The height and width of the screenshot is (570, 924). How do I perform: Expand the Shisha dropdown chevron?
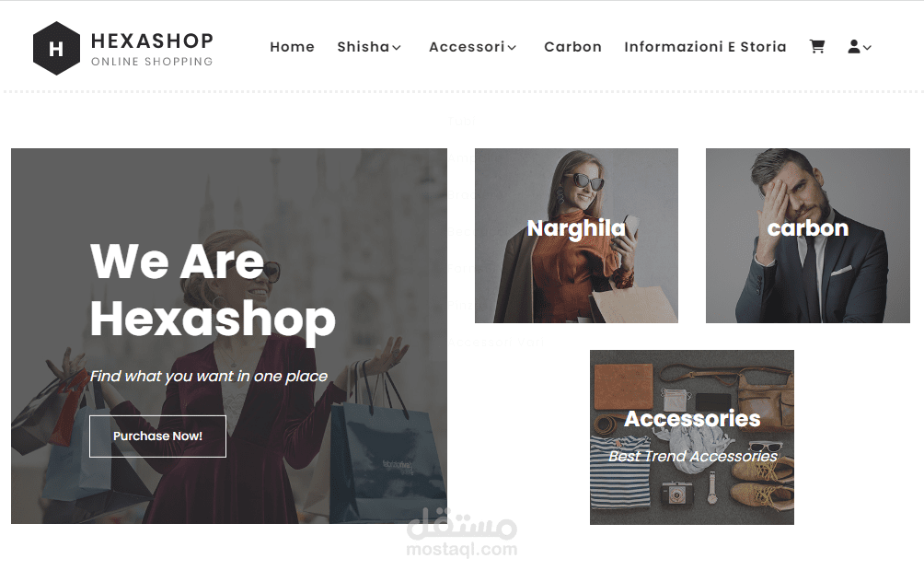click(397, 48)
